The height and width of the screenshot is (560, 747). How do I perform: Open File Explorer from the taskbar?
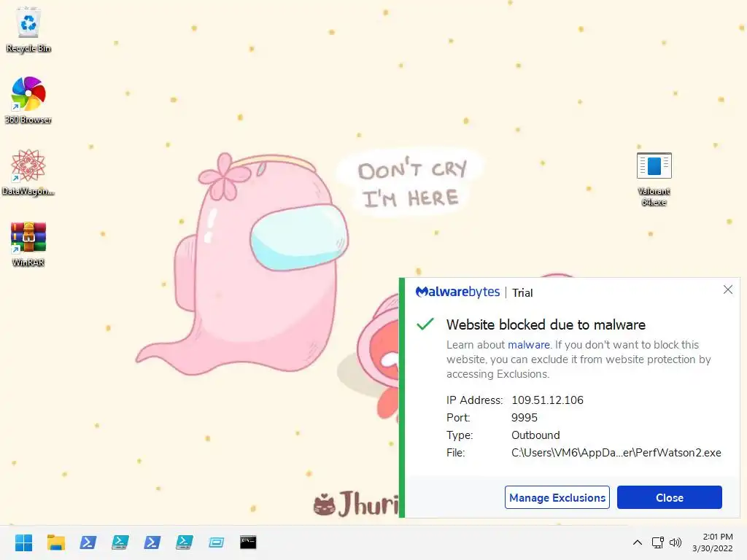click(55, 542)
